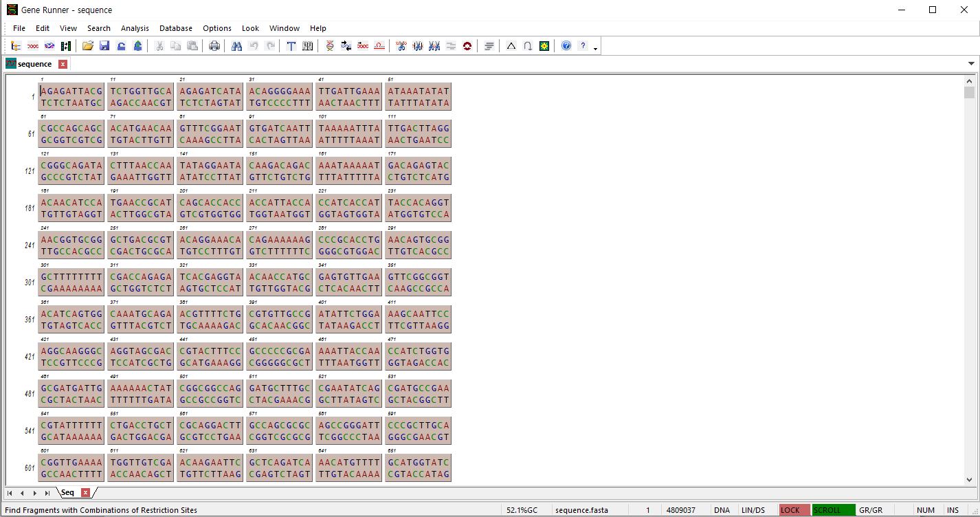The image size is (980, 517).
Task: Open Find with the binoculars icon
Action: pos(236,46)
